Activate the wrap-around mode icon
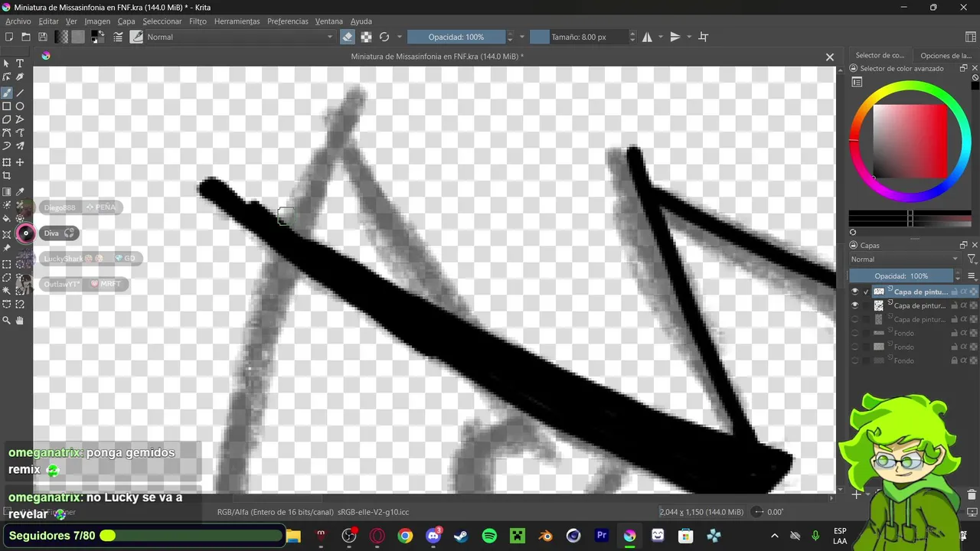Viewport: 980px width, 551px height. (704, 37)
